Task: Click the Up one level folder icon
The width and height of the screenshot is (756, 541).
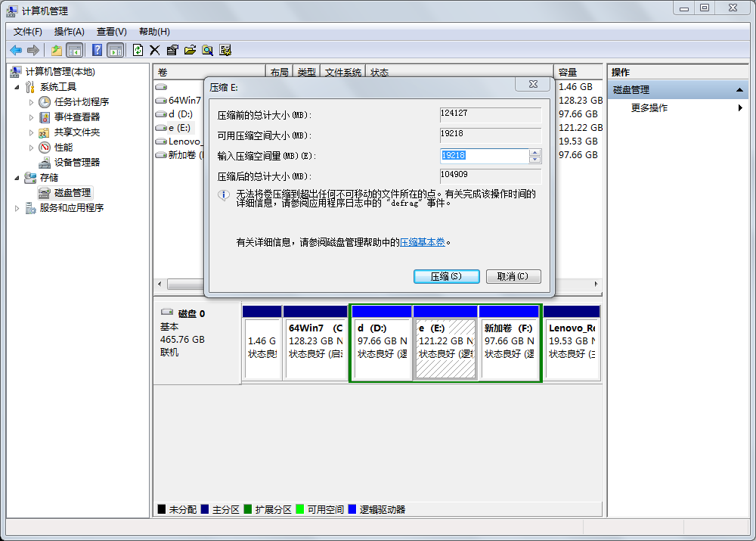Action: point(57,50)
